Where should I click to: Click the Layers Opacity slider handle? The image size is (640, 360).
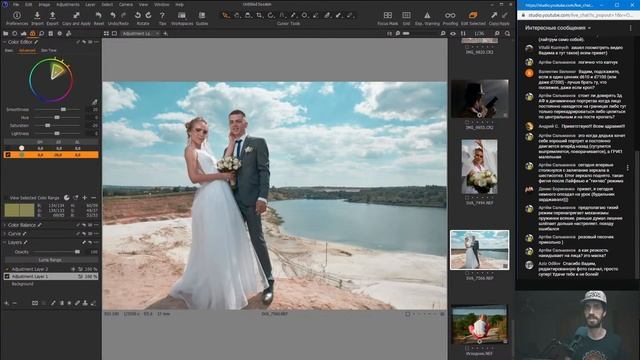click(x=77, y=252)
